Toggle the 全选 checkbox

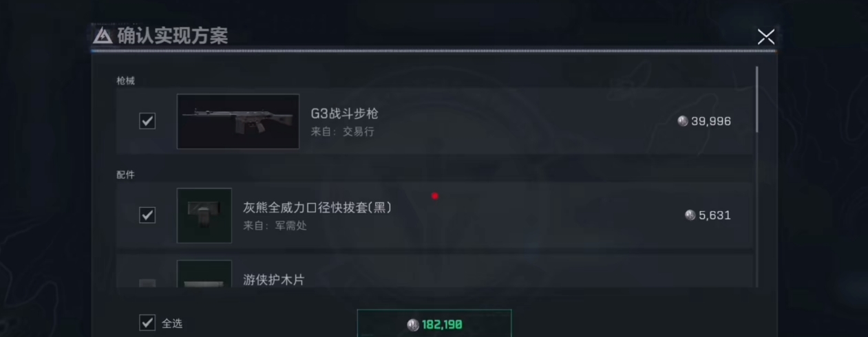(147, 323)
